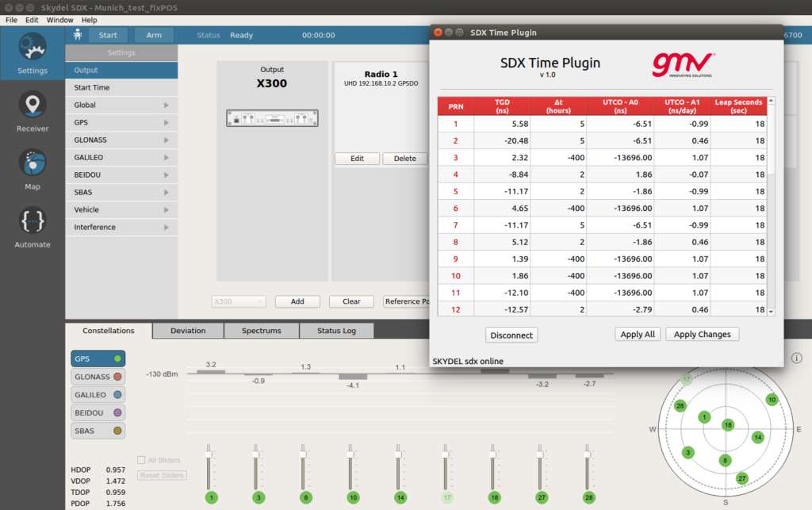Open the File menu
This screenshot has height=510, width=812.
point(11,19)
